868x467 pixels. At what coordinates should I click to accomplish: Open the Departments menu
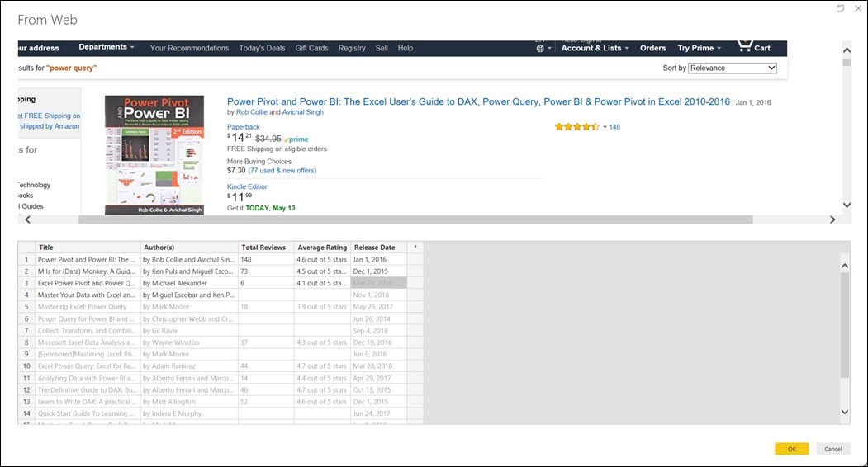coord(107,47)
